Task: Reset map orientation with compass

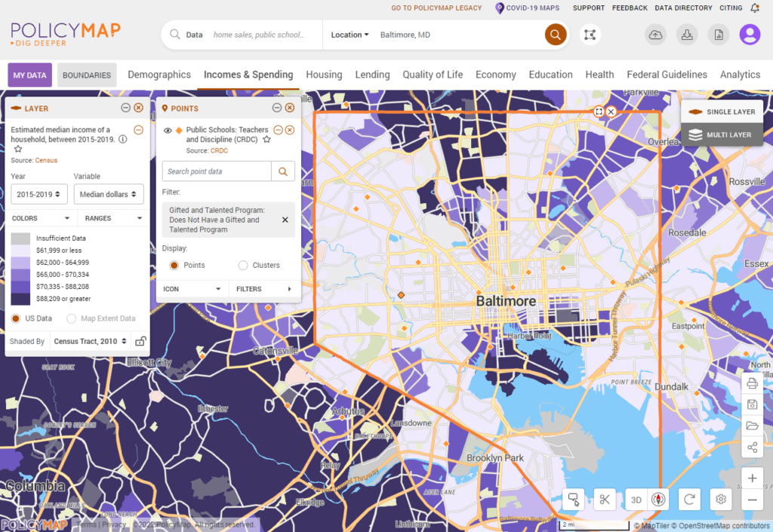Action: point(658,500)
